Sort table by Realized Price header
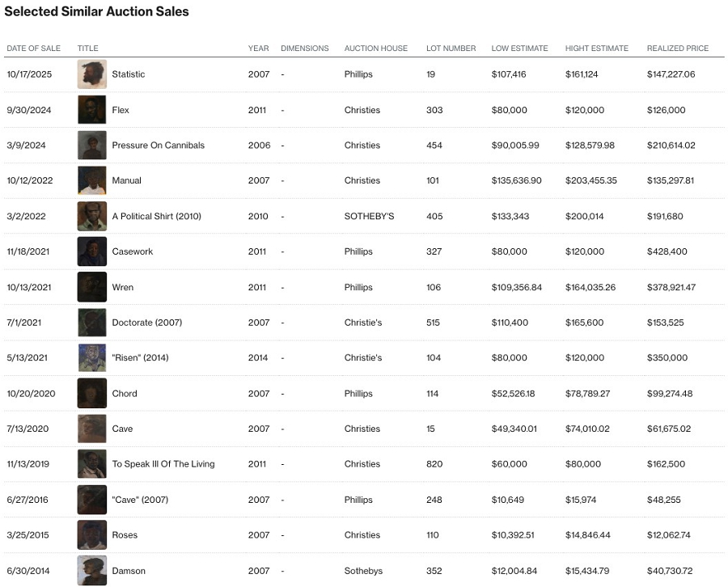Viewport: 728px width, 587px height. click(x=677, y=49)
